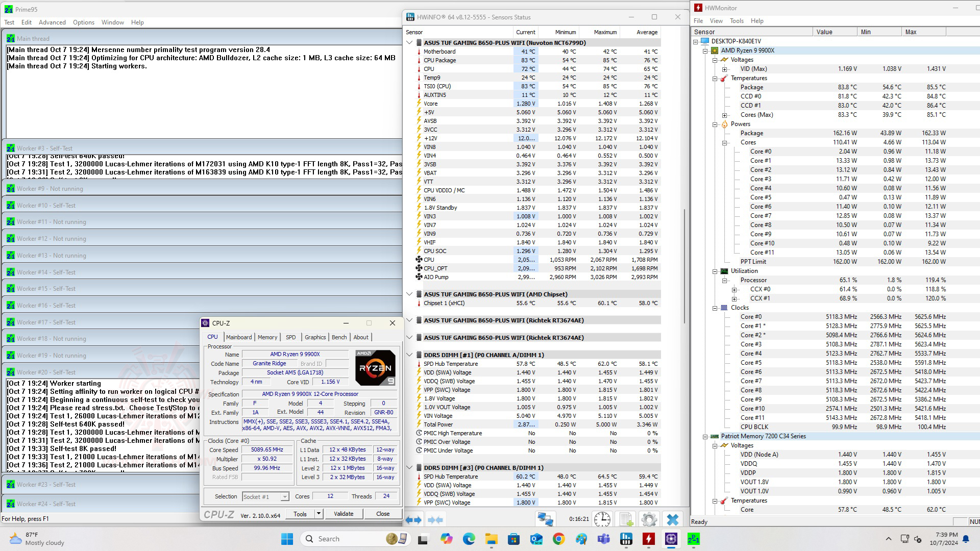
Task: Click HWiNFO expand columns arrows icon
Action: click(x=413, y=520)
